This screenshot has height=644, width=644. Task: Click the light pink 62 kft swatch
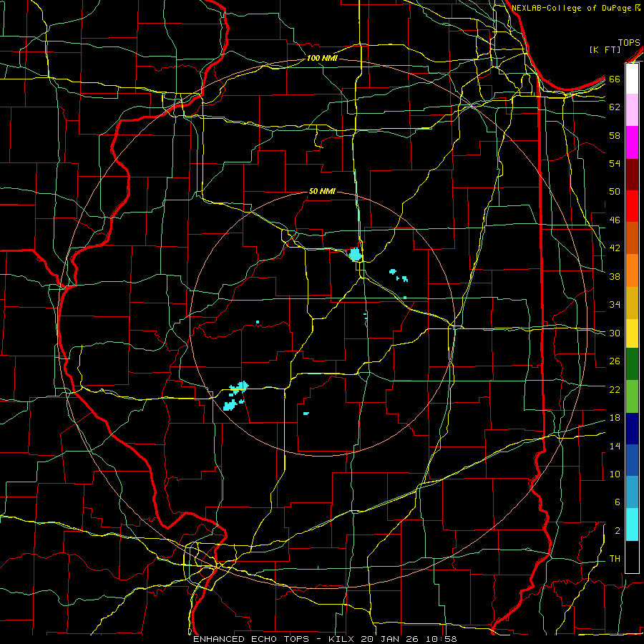(x=632, y=110)
